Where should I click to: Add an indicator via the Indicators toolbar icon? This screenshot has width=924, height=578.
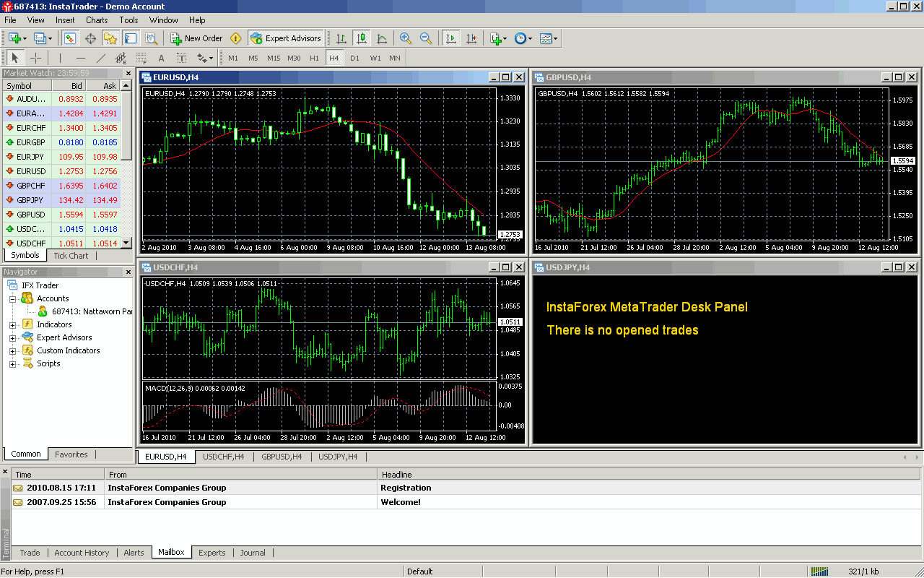coord(497,38)
